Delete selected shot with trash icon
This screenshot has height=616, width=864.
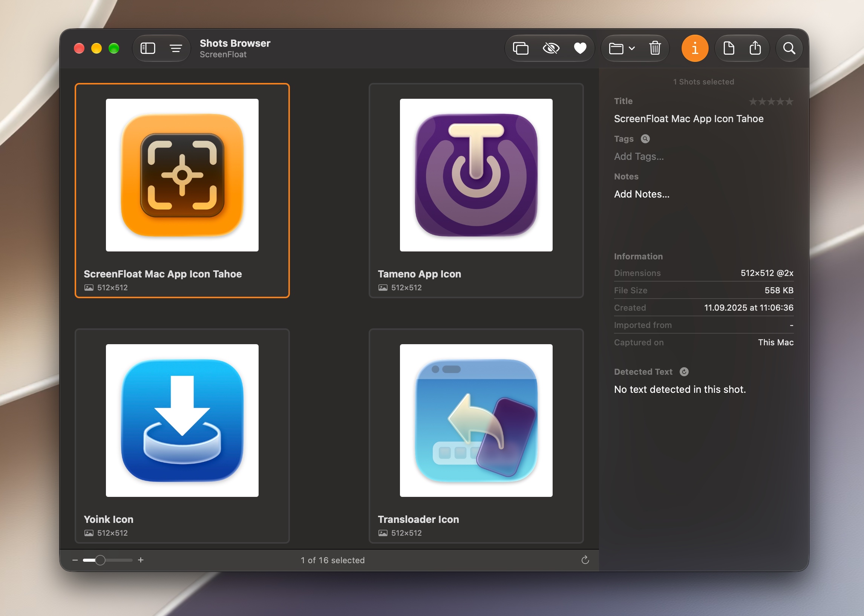point(655,48)
